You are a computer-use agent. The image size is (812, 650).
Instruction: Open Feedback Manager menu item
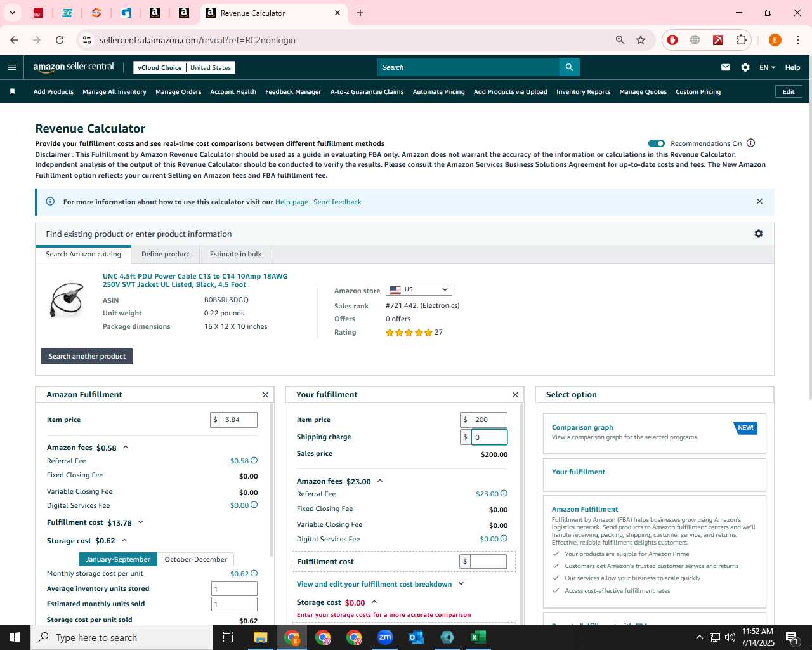[293, 91]
